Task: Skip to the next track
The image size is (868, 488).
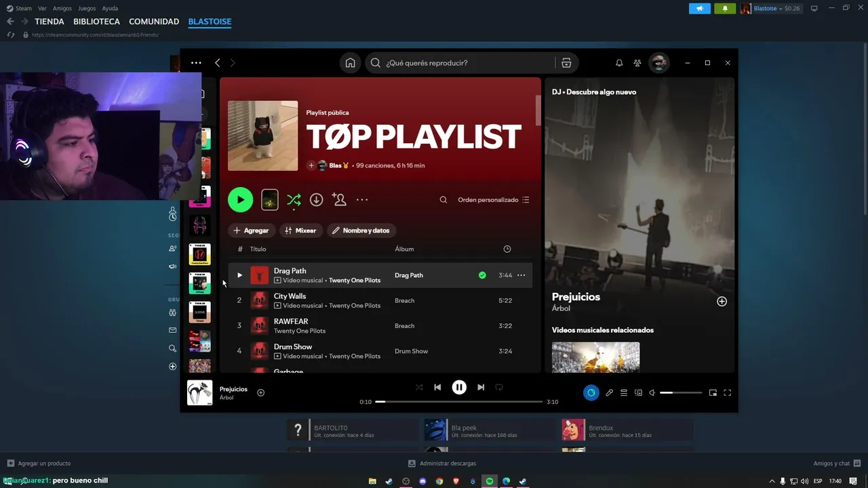Action: 481,387
